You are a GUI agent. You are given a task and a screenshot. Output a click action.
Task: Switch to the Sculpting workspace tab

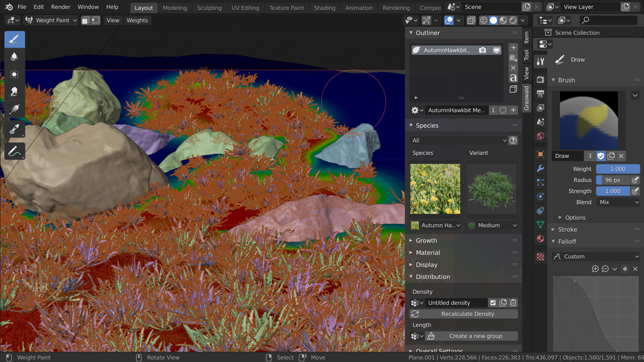pyautogui.click(x=209, y=8)
